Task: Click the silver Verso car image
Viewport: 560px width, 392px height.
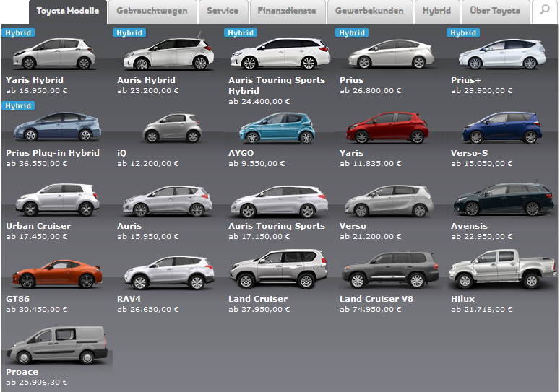Action: (x=389, y=201)
